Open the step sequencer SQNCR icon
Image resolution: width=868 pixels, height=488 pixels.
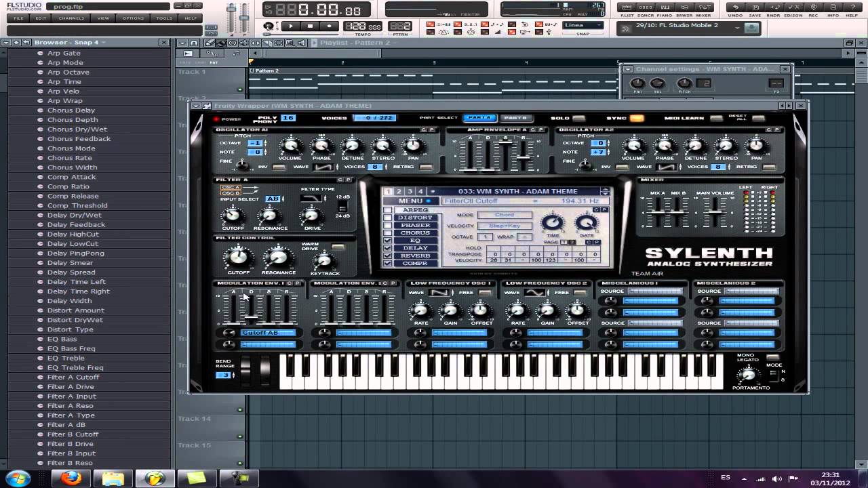coord(646,7)
